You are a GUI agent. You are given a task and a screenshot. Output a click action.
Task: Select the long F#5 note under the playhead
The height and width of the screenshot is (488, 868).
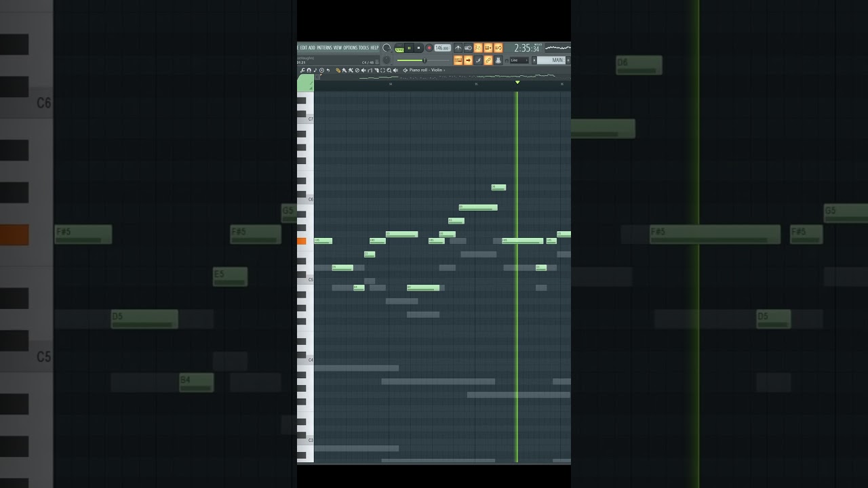pos(523,241)
